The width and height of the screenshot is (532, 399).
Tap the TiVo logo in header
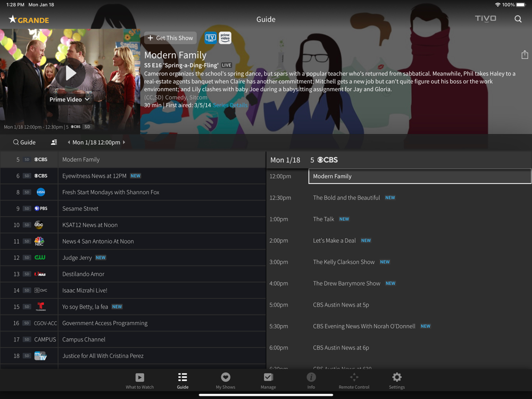tap(485, 18)
